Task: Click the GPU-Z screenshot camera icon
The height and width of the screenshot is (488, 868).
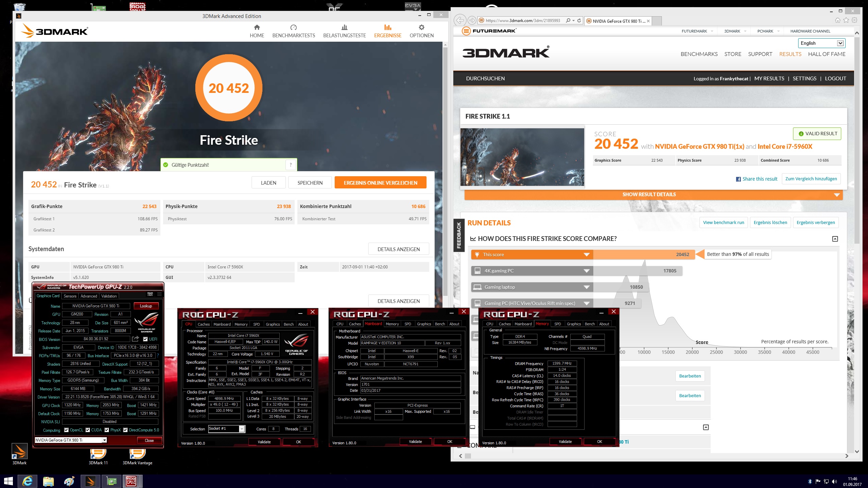Action: pyautogui.click(x=150, y=294)
